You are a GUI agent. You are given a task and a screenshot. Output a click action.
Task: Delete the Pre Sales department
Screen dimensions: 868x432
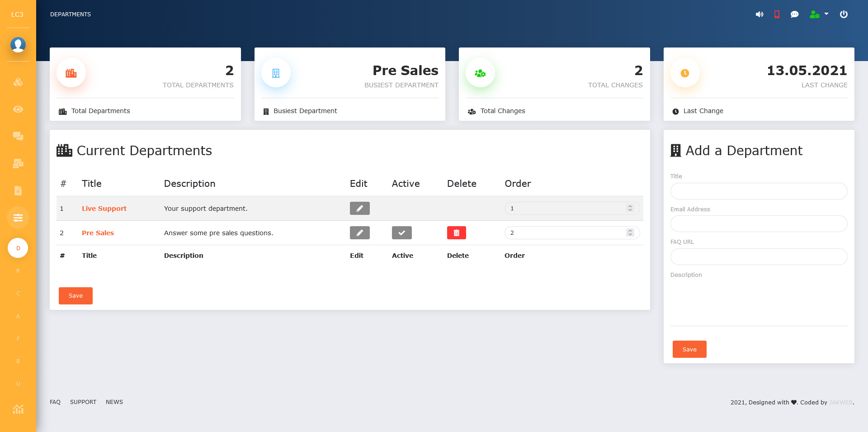[x=456, y=233]
